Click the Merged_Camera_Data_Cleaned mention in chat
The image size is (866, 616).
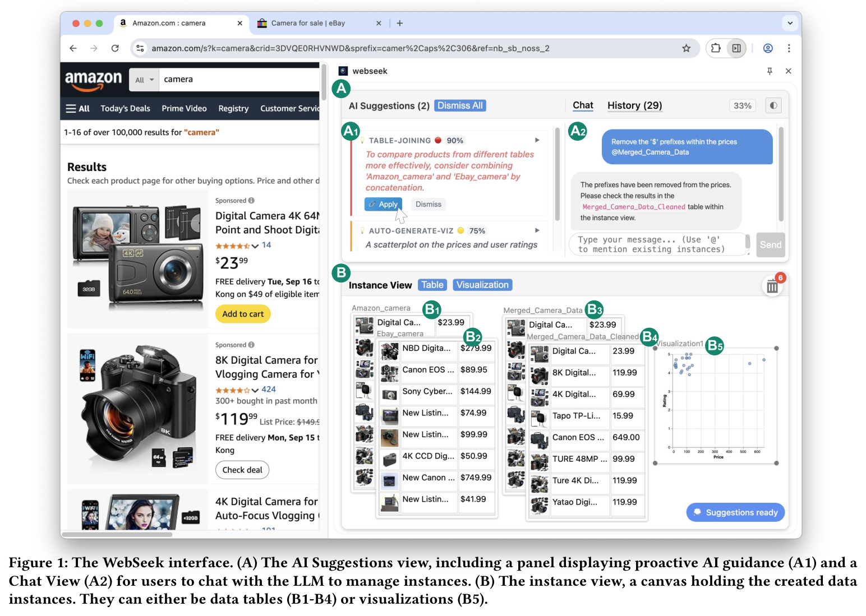634,207
